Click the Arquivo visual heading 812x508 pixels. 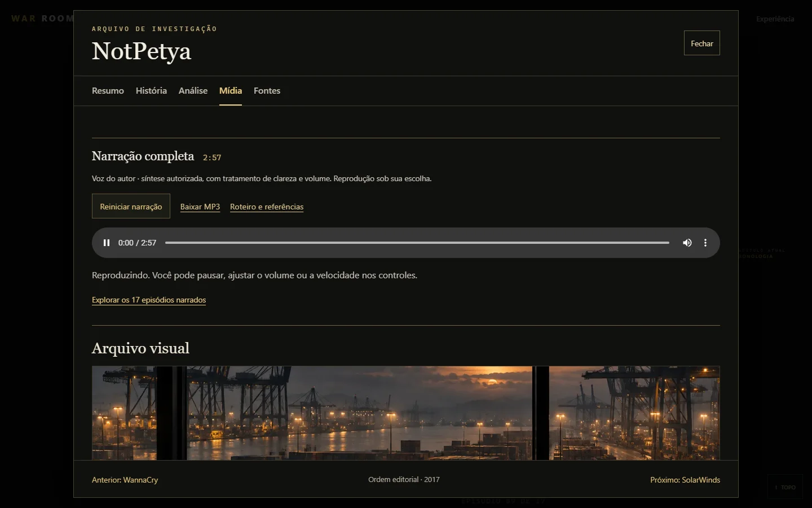click(140, 348)
